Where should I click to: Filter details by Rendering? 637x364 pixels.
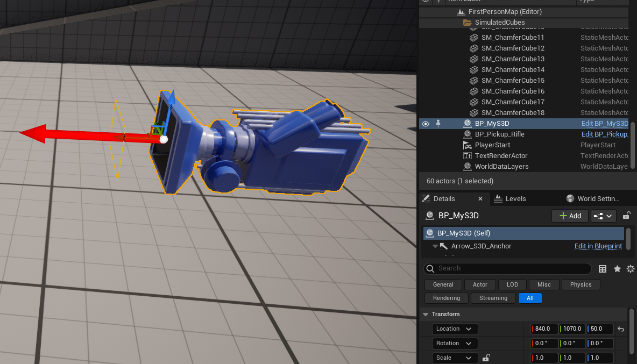[447, 298]
